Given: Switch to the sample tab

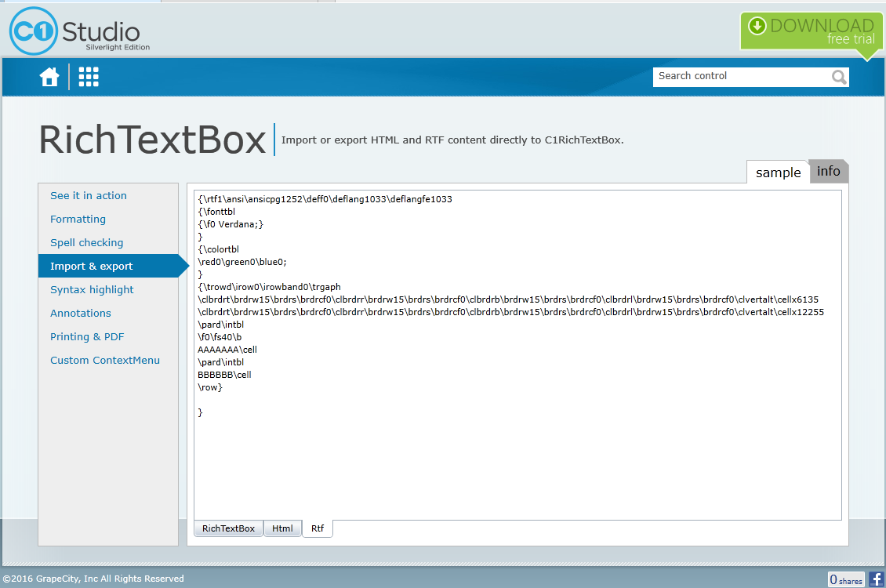Looking at the screenshot, I should click(x=778, y=172).
